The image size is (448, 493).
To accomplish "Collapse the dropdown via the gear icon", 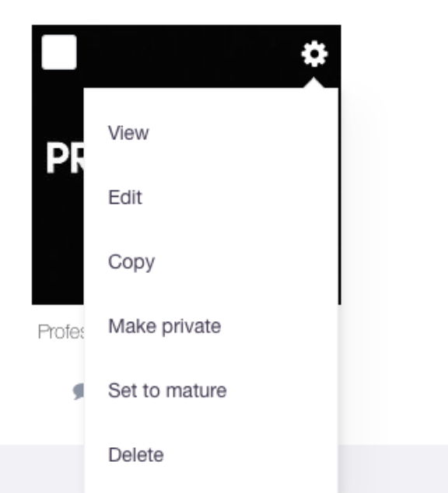I will pyautogui.click(x=314, y=54).
